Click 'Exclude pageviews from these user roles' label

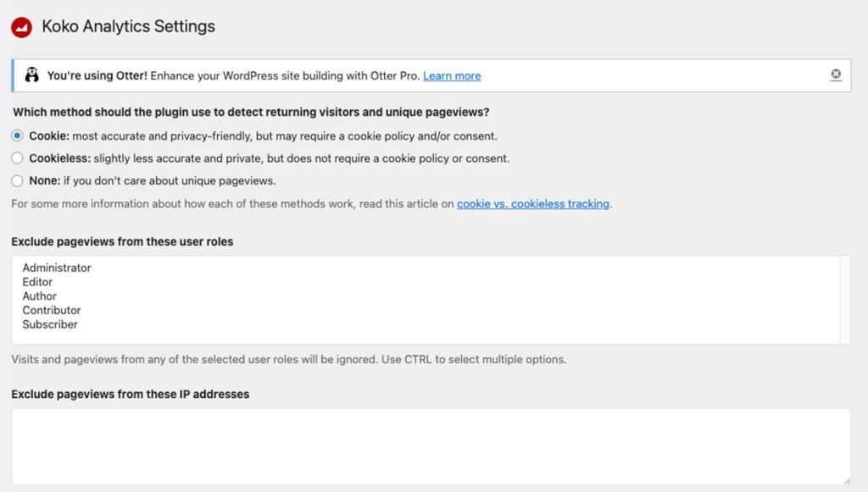tap(122, 241)
